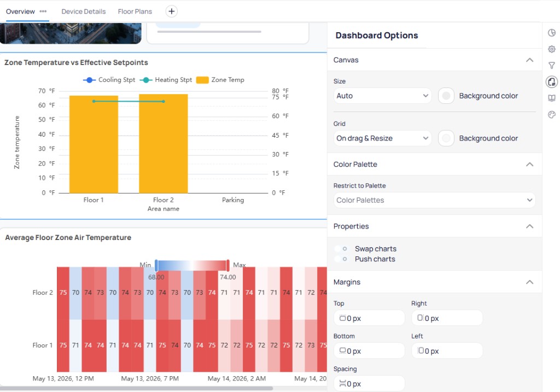Viewport: 560px width, 392px height.
Task: Click the heatmap Max slider handle
Action: coord(228,265)
